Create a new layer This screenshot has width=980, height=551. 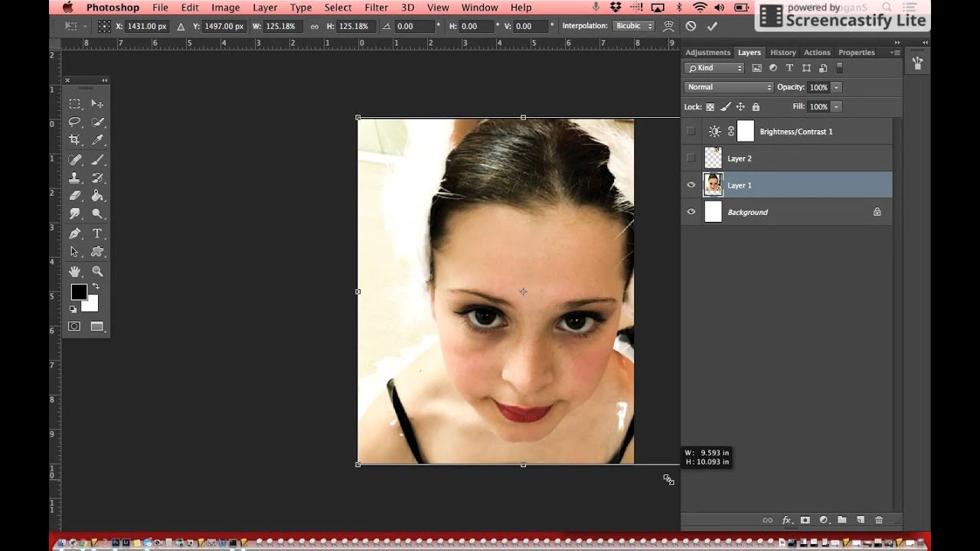pos(861,520)
